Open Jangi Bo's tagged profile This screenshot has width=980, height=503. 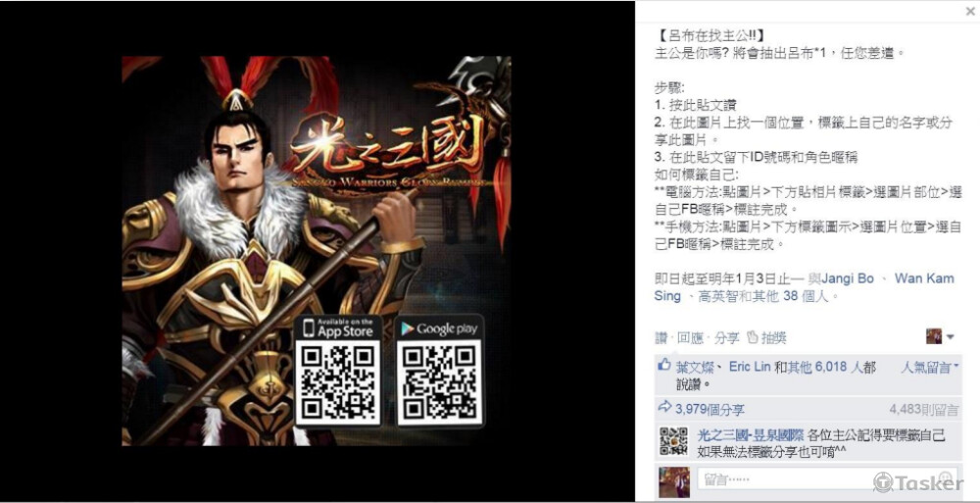[847, 278]
